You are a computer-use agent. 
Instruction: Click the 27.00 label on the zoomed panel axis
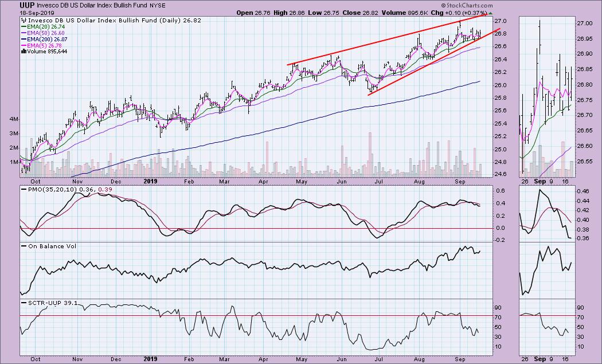[x=586, y=24]
